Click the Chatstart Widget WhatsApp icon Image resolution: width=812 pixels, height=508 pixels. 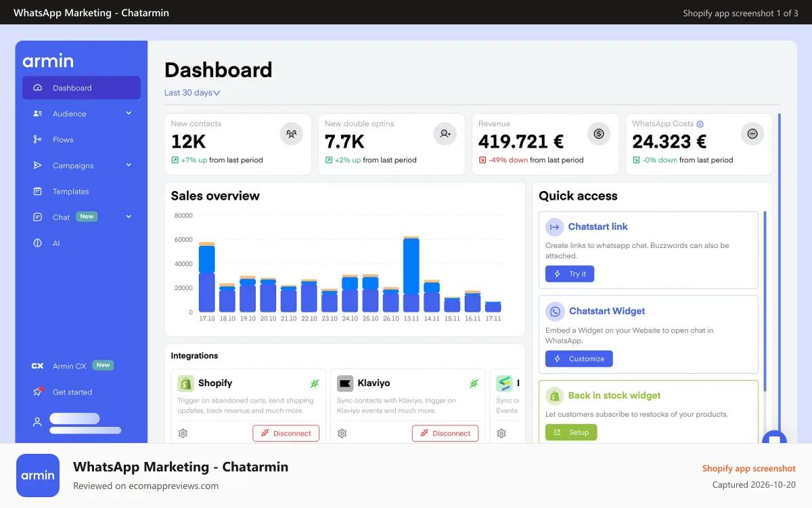click(x=555, y=312)
